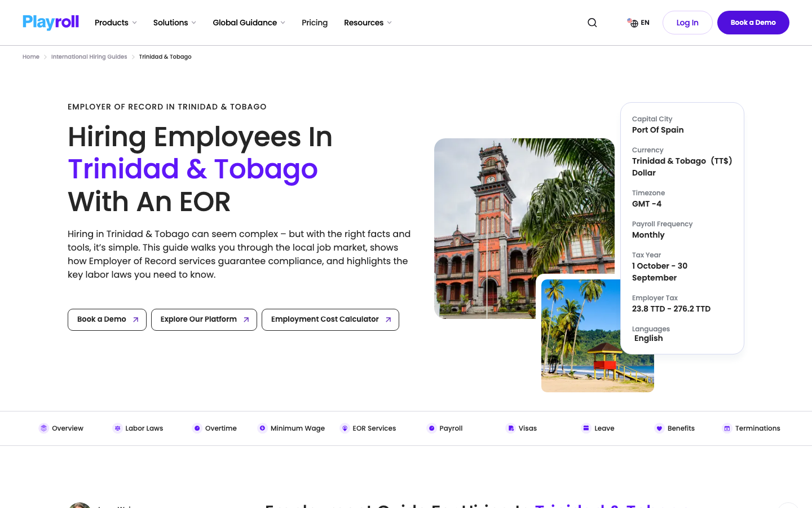Viewport: 812px width, 508px height.
Task: Click the Payroll section icon
Action: coord(431,428)
